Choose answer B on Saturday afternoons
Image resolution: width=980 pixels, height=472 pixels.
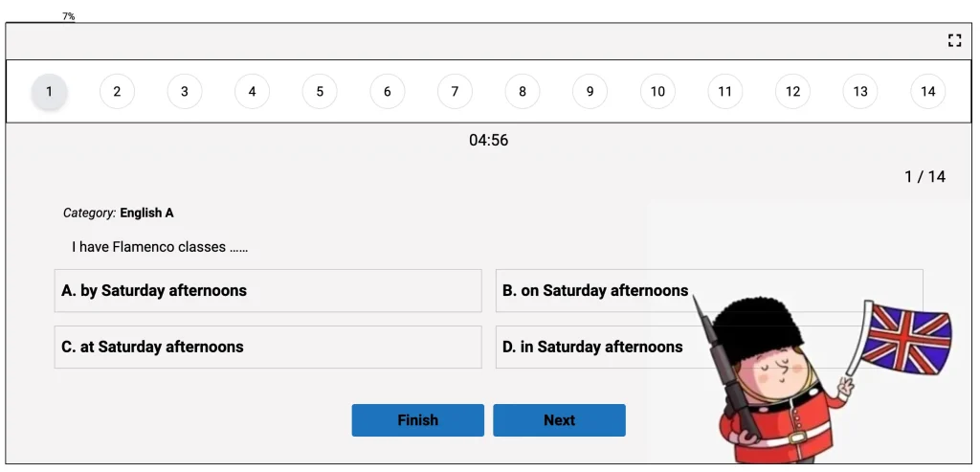[x=594, y=291]
